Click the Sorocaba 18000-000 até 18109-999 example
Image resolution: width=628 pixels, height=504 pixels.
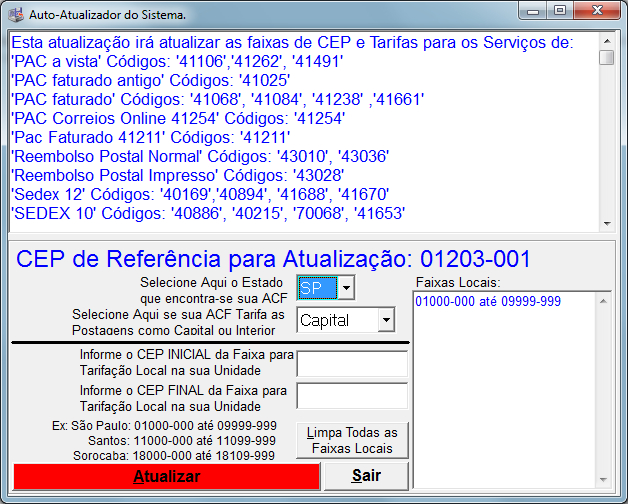coord(174,456)
